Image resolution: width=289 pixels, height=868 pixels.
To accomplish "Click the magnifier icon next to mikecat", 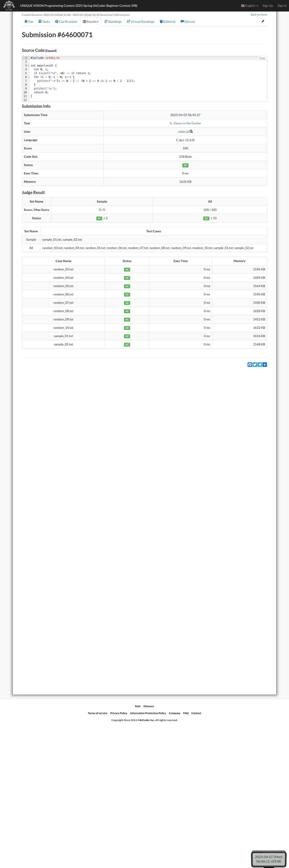I will (191, 131).
